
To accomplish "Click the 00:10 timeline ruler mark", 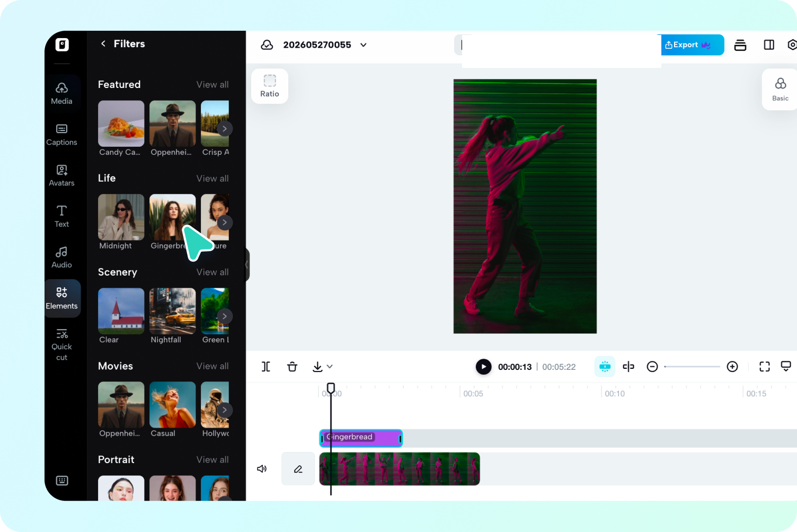I will 615,394.
